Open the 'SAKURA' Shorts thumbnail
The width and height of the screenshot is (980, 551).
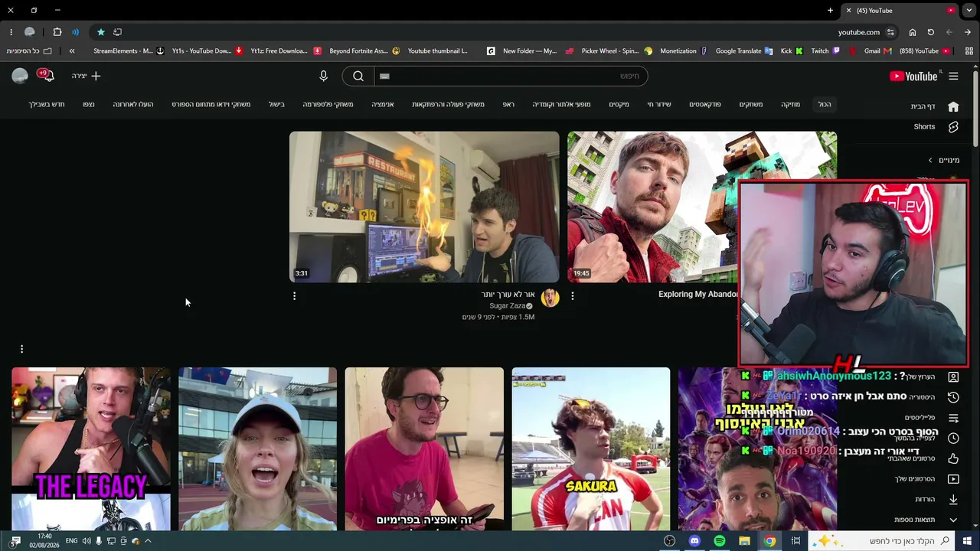click(591, 448)
